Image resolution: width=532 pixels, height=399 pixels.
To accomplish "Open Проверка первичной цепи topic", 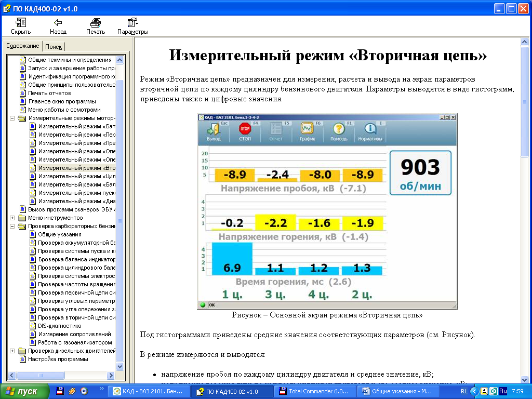I will click(x=77, y=292).
